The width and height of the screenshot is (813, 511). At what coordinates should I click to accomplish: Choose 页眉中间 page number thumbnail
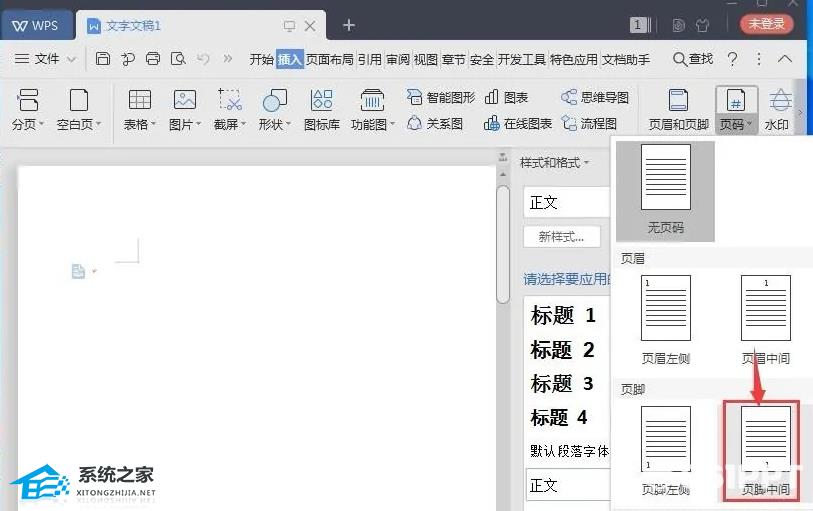tap(766, 308)
